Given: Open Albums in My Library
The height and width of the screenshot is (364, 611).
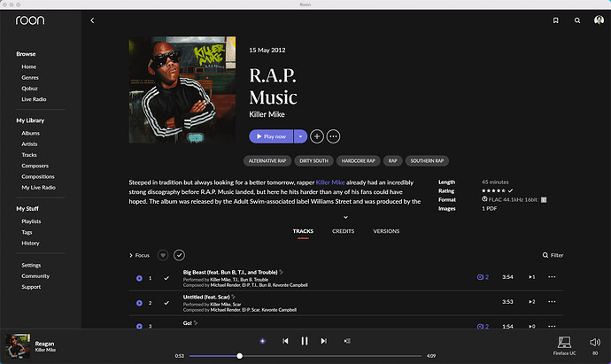Looking at the screenshot, I should [x=30, y=133].
